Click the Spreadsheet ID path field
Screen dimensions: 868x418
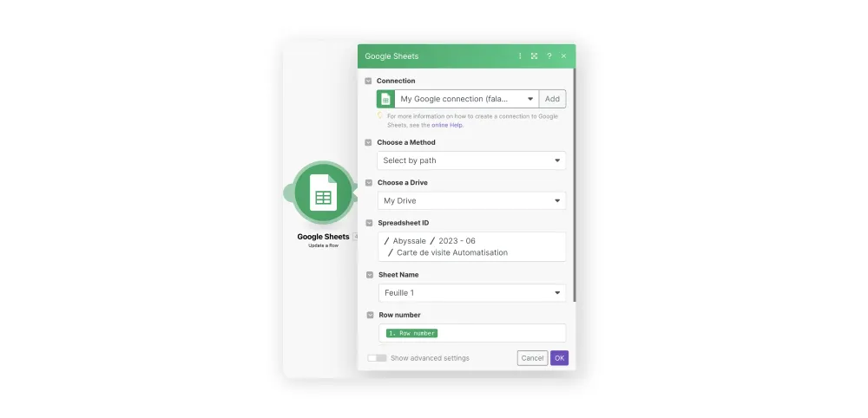tap(472, 246)
